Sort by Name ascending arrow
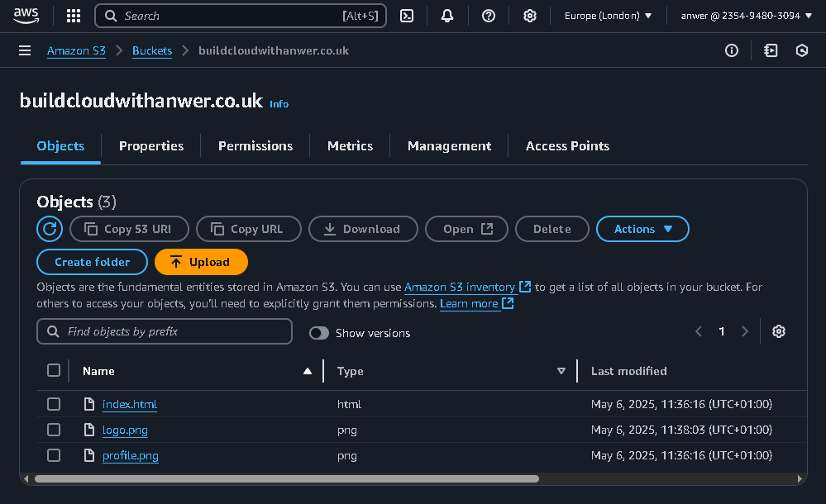 click(x=308, y=371)
